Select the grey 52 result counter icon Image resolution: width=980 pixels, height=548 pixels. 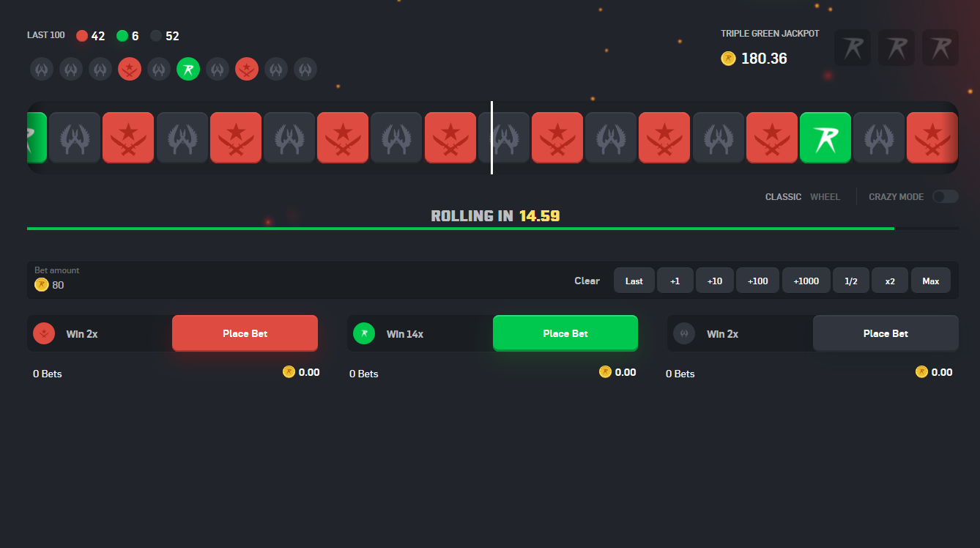pos(155,34)
